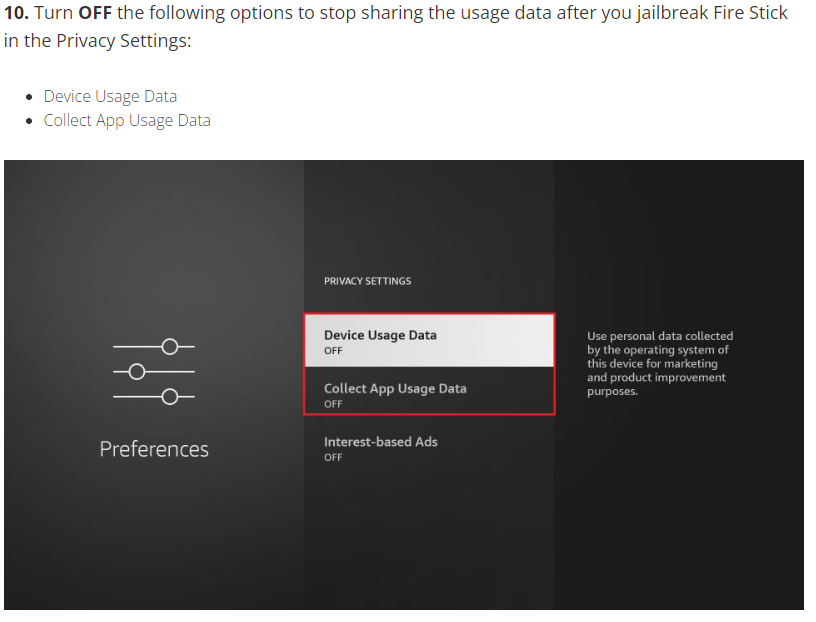The image size is (816, 622).
Task: Select the Preferences label under sliders icon
Action: [x=154, y=449]
